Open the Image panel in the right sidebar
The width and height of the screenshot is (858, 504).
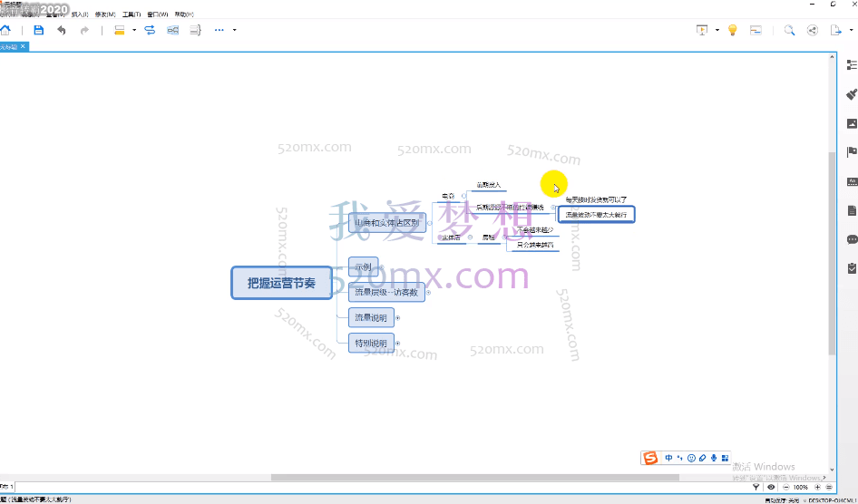click(852, 122)
